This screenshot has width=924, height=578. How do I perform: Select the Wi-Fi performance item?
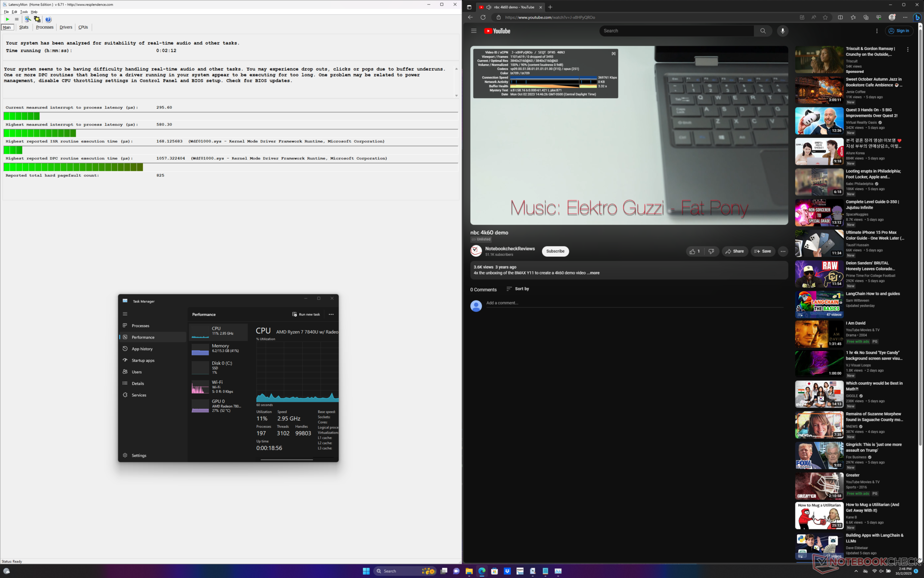pos(218,387)
